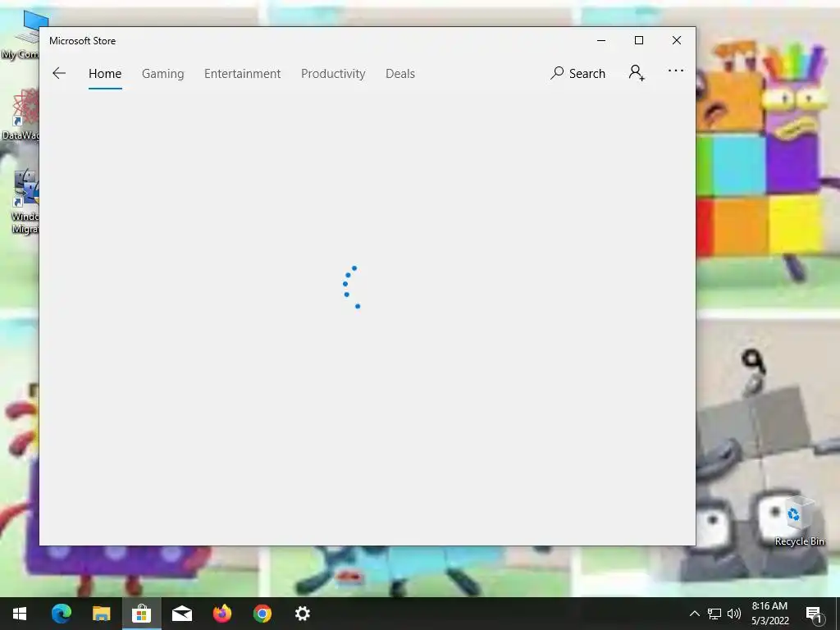Minimize the Microsoft Store window
The width and height of the screenshot is (840, 630).
(601, 41)
